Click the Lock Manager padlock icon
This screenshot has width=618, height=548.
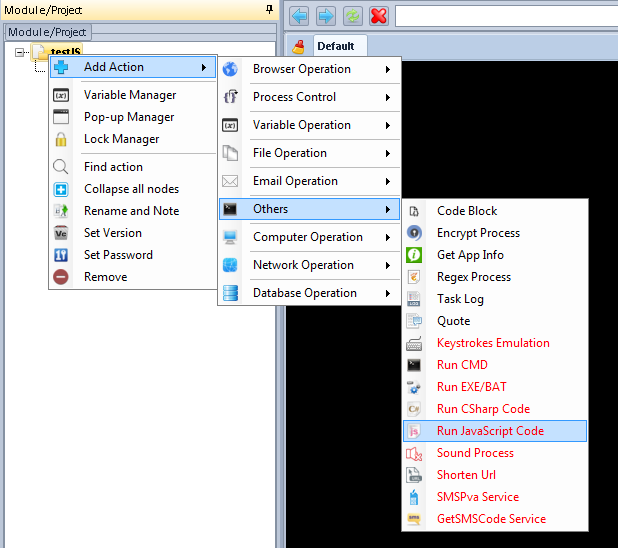click(61, 139)
